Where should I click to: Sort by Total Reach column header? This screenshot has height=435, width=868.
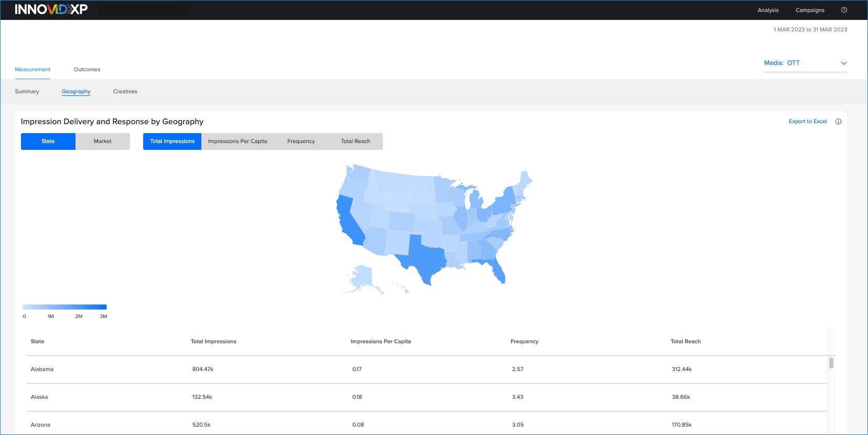pos(685,342)
